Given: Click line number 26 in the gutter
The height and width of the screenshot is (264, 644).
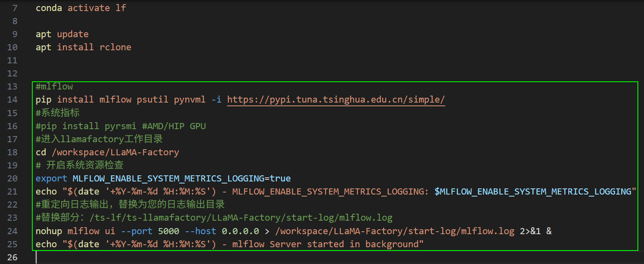Looking at the screenshot, I should pyautogui.click(x=12, y=257).
